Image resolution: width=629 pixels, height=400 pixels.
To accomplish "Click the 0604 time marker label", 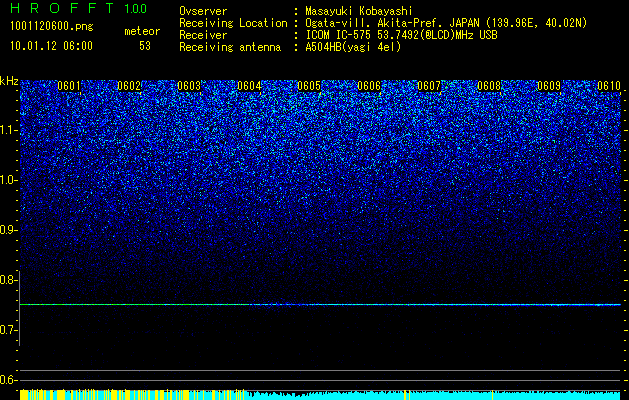I will pyautogui.click(x=249, y=86).
